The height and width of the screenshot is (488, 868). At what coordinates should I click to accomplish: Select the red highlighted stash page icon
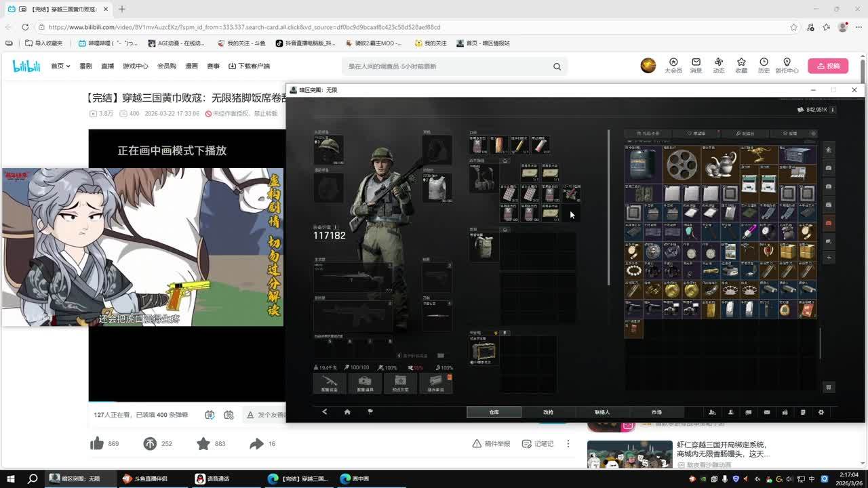(x=829, y=222)
